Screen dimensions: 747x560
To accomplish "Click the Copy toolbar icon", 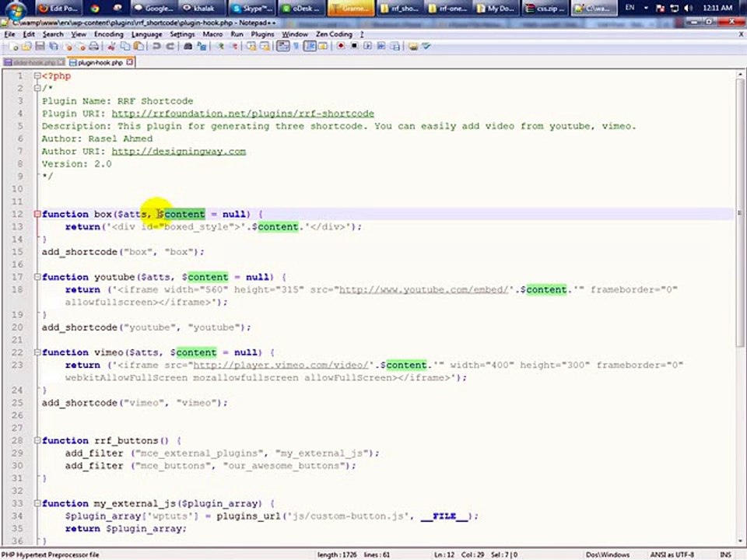I will (125, 46).
